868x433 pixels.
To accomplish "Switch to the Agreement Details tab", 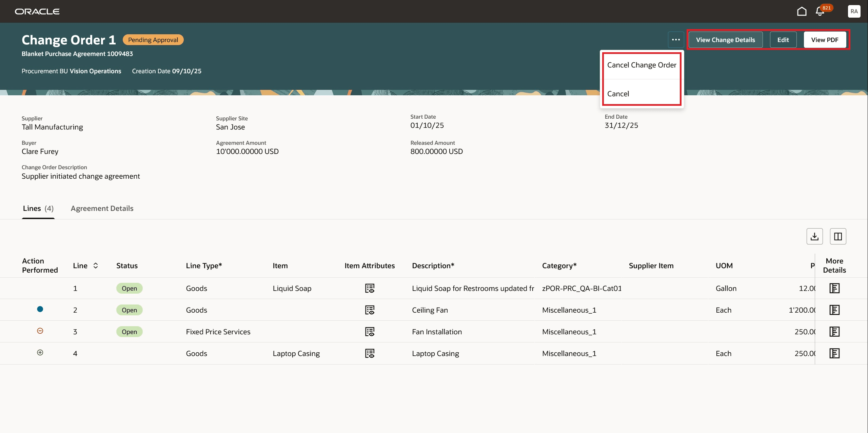I will pos(102,208).
